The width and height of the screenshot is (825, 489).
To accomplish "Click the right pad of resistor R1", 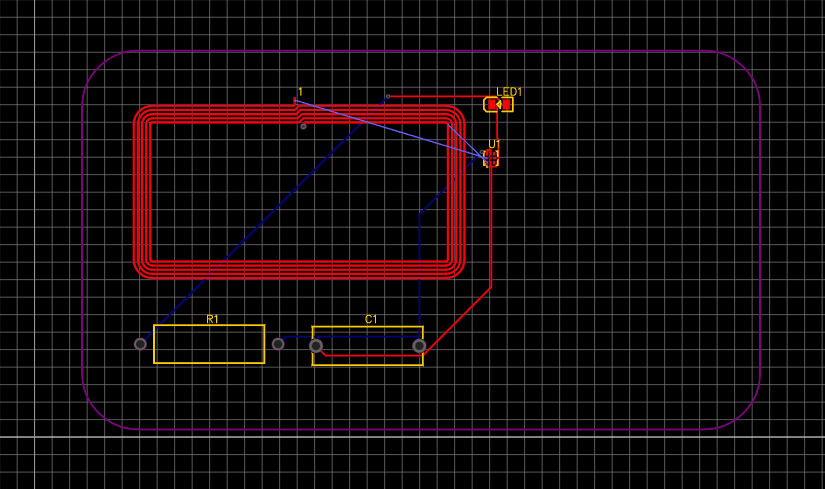I will pyautogui.click(x=278, y=344).
